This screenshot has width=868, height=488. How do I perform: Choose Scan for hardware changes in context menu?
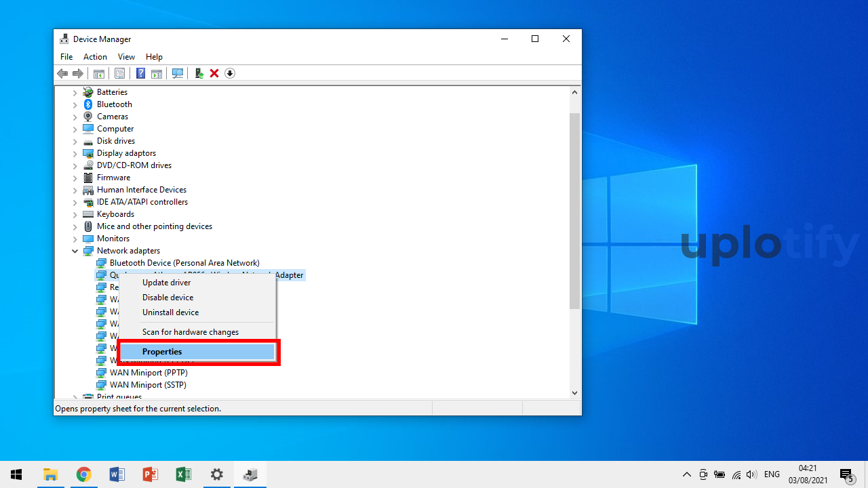(x=197, y=332)
